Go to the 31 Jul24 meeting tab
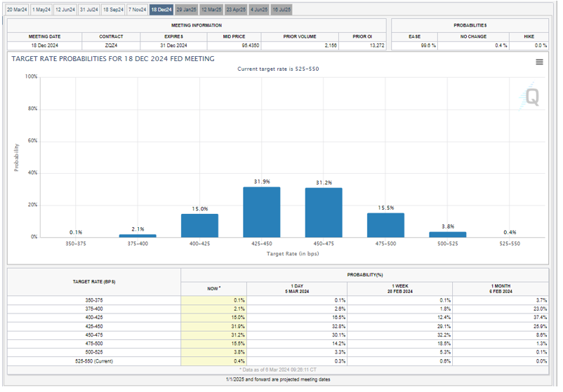 click(x=89, y=10)
